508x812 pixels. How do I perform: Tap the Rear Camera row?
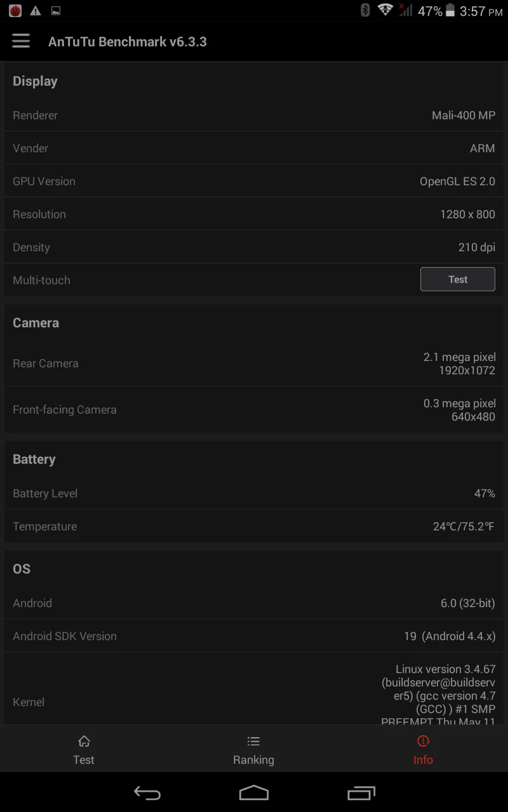click(x=254, y=363)
